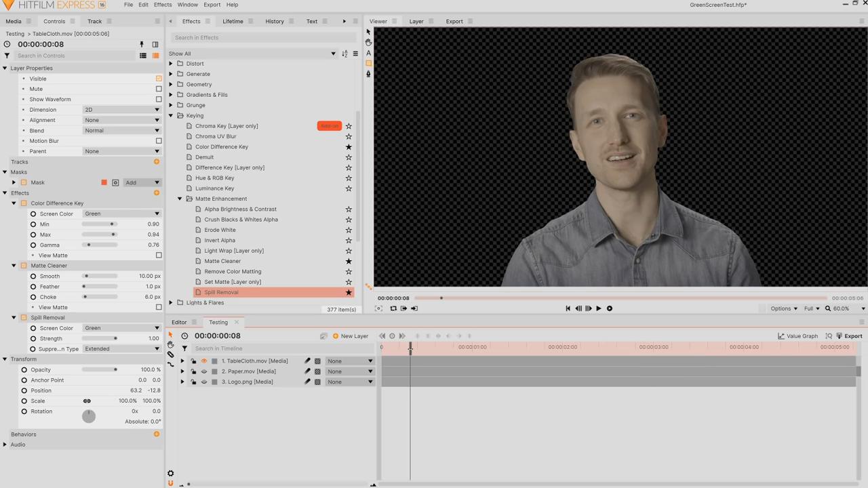
Task: Select the timeline slice razor tool
Action: (x=171, y=354)
